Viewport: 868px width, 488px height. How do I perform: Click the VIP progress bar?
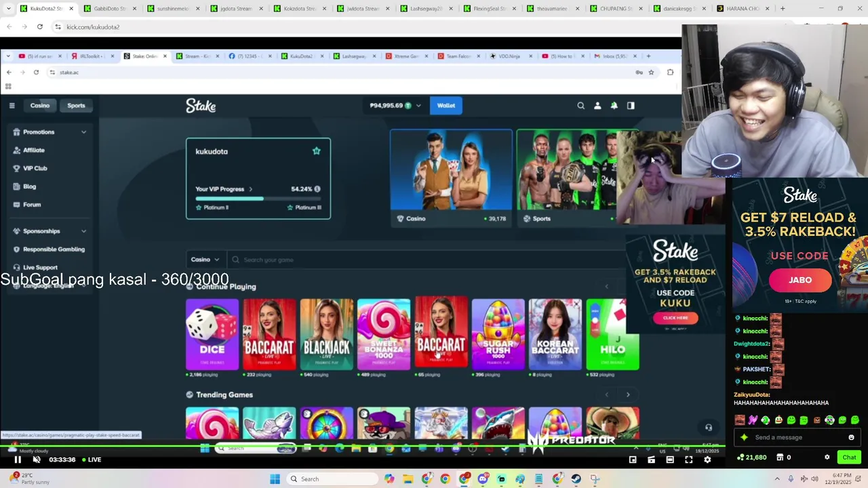[x=258, y=199]
